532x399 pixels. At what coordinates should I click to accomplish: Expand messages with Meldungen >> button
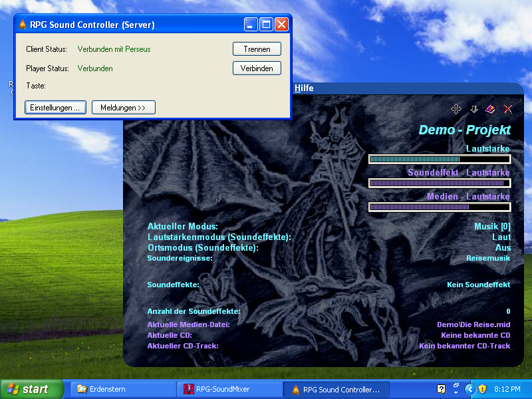tap(124, 108)
